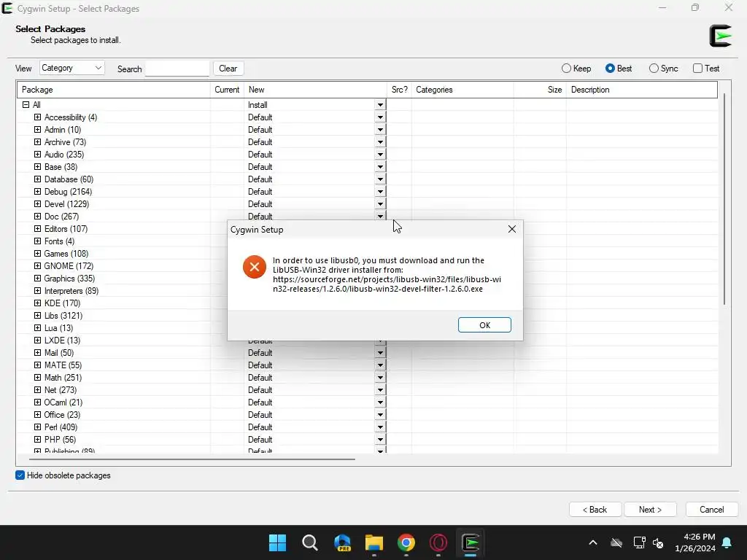The height and width of the screenshot is (560, 747).
Task: Open File Explorer from the taskbar
Action: coord(374,542)
